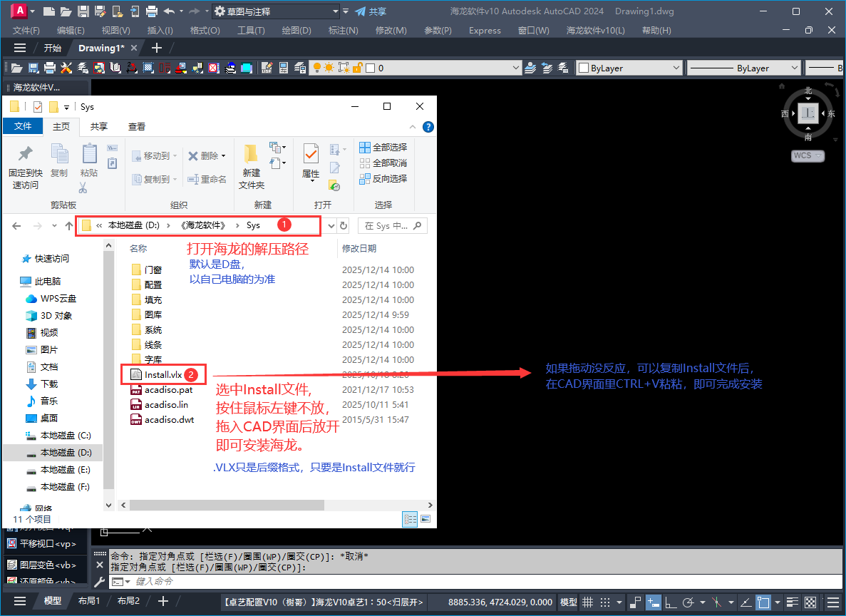The width and height of the screenshot is (846, 616).
Task: Open the ByLayer linetype dropdown
Action: 794,68
